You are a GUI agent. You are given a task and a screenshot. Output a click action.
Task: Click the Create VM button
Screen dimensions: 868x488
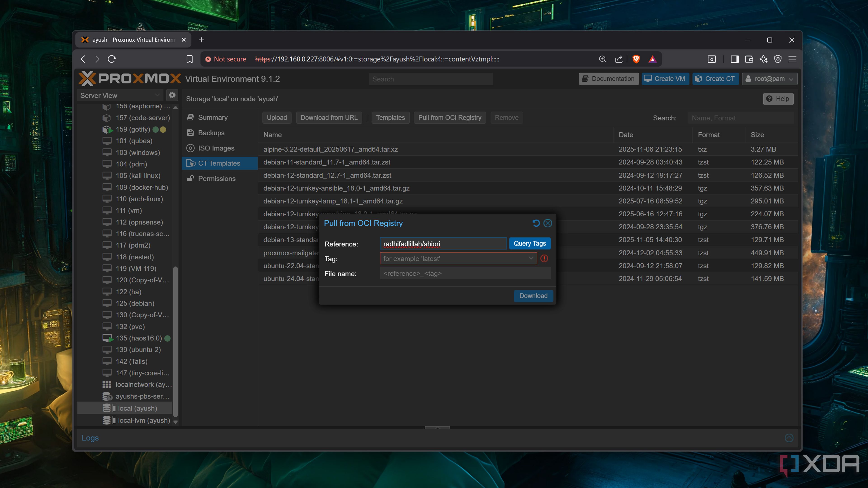665,79
